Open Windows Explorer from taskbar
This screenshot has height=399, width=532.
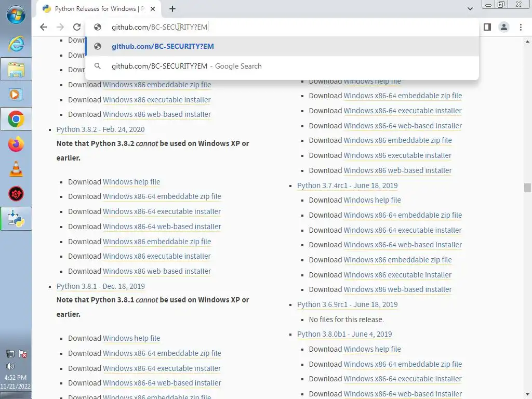coord(16,69)
